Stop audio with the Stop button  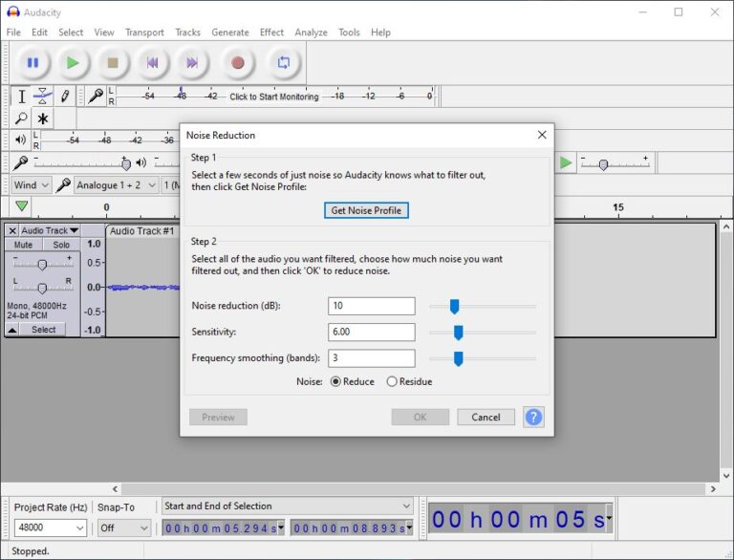coord(113,62)
